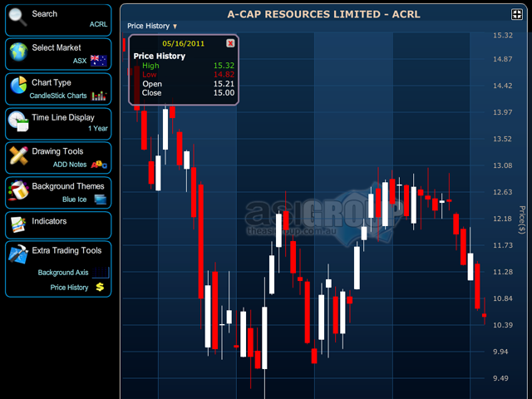Open the Chart Type panel
Viewport: 532px width, 399px height.
coord(58,89)
